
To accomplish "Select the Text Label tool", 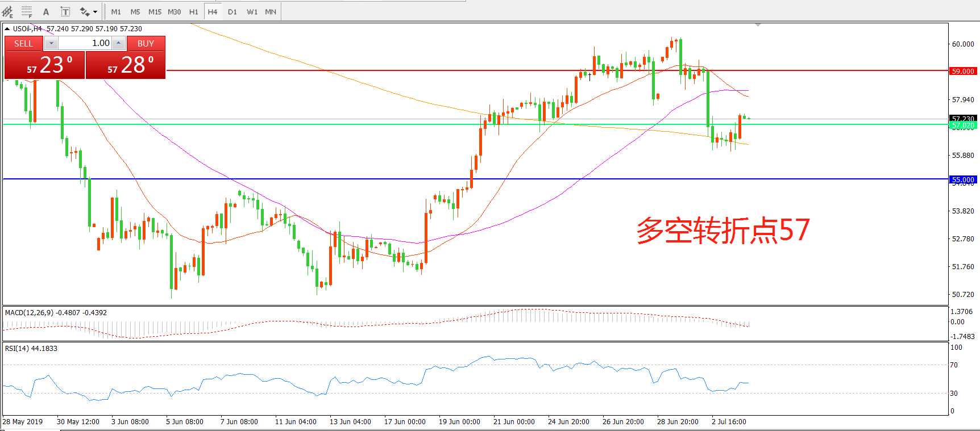I will tap(65, 12).
